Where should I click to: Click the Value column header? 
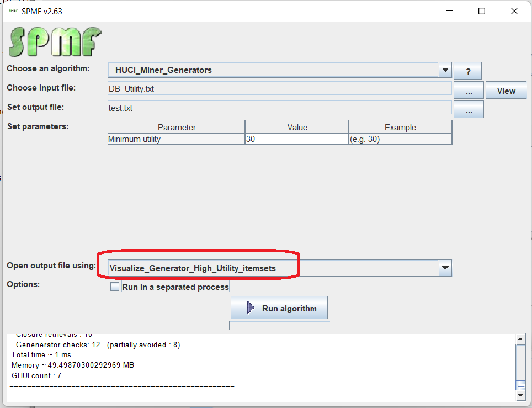point(296,127)
